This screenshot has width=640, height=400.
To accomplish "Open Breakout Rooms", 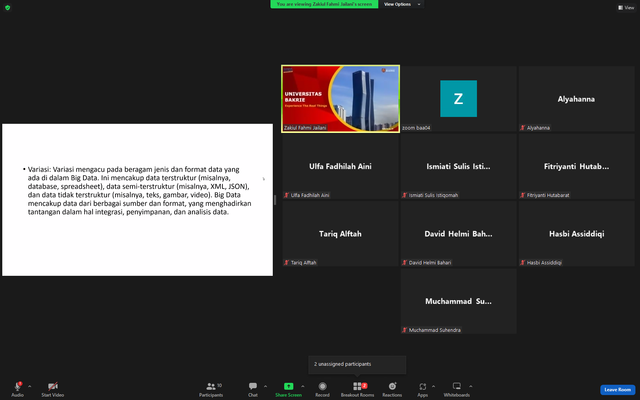I will 358,389.
